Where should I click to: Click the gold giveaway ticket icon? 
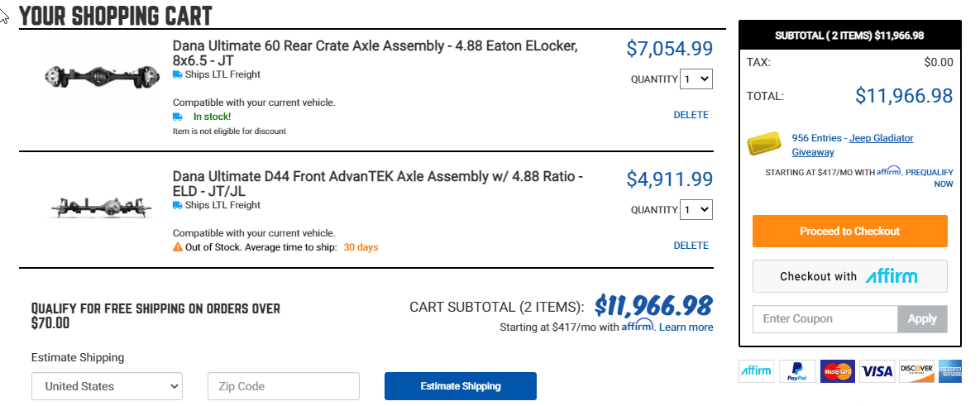coord(764,144)
